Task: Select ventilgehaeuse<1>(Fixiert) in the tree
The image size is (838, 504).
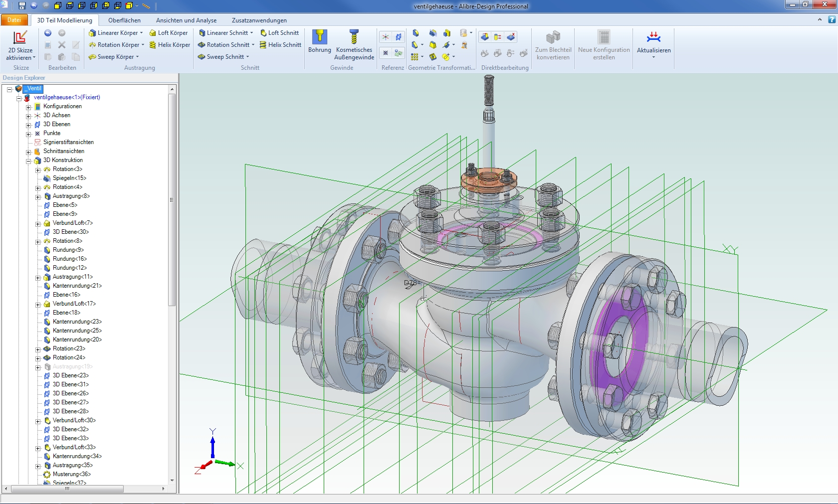Action: (x=67, y=97)
